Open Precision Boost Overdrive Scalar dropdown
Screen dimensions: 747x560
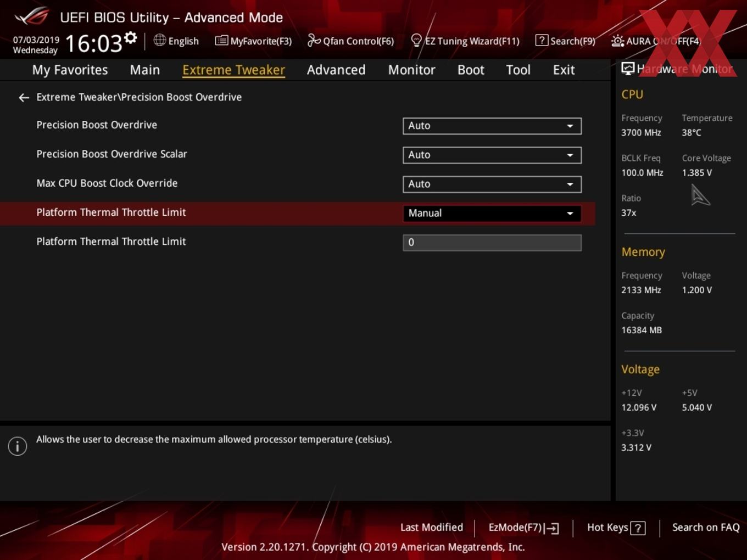tap(492, 155)
